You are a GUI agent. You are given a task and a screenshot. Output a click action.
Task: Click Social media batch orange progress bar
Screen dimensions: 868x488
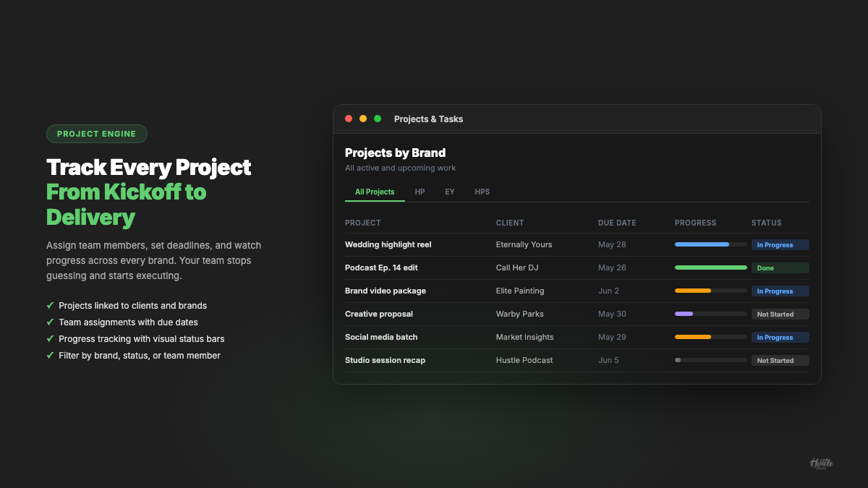click(x=711, y=337)
